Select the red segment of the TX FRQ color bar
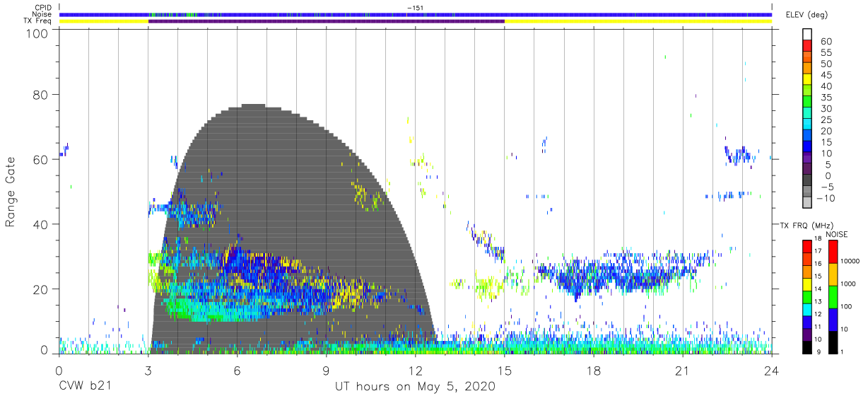The image size is (868, 401). pos(807,245)
